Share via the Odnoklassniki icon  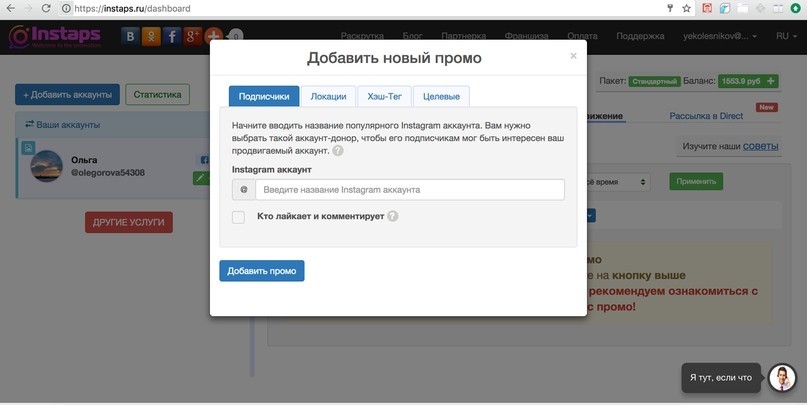tap(151, 37)
